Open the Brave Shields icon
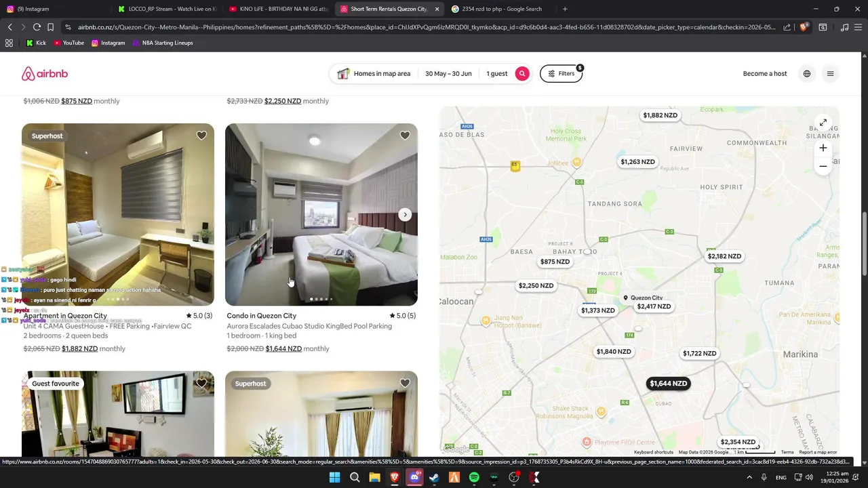The width and height of the screenshot is (868, 488). 804,27
